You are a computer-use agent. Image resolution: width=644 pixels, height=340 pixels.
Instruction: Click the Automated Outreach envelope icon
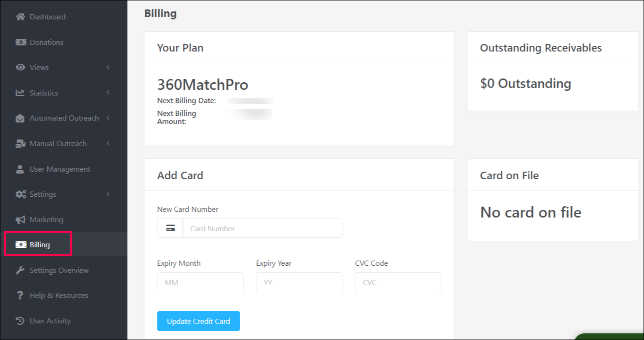(x=20, y=118)
